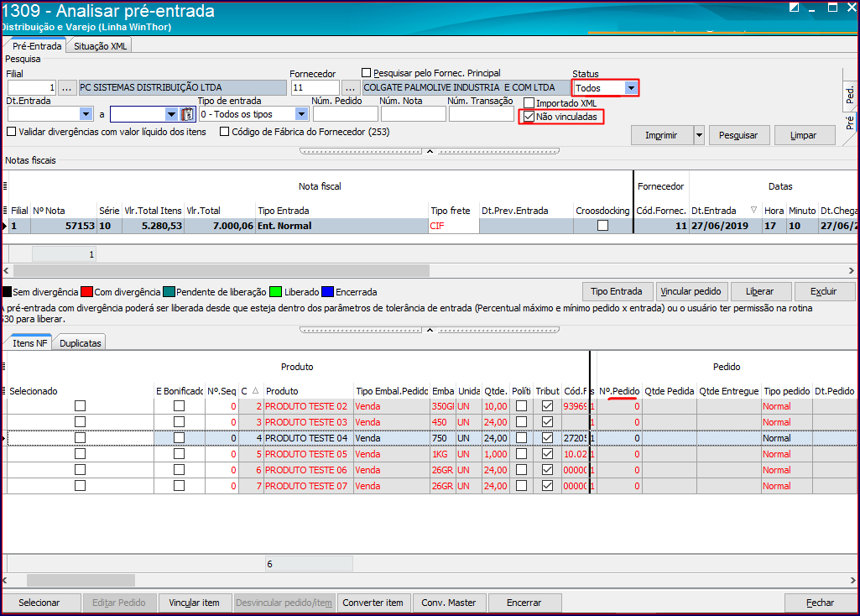Click the nota number 57153 cell
The height and width of the screenshot is (616, 860).
tap(64, 226)
